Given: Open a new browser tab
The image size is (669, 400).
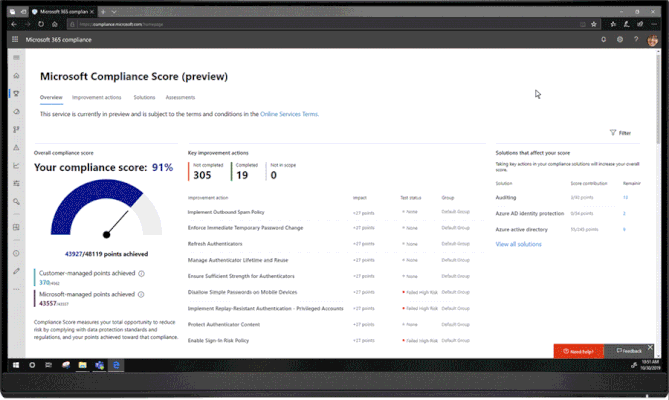Looking at the screenshot, I should (103, 12).
